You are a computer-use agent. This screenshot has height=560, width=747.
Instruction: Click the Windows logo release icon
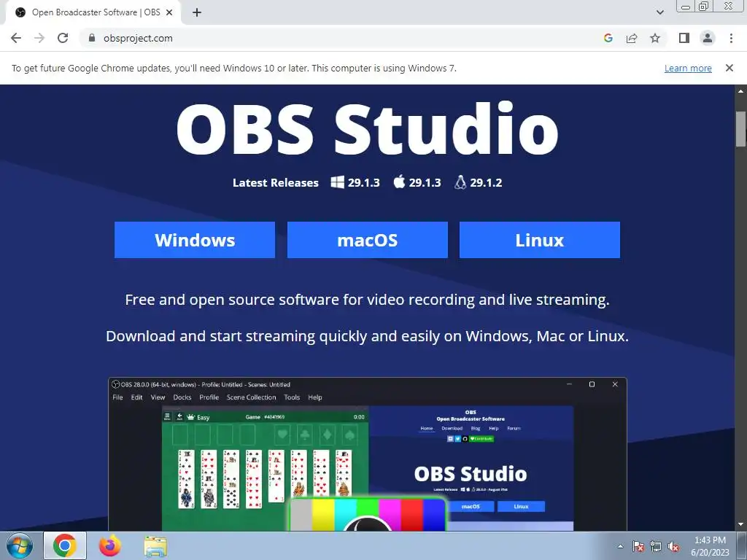click(337, 182)
